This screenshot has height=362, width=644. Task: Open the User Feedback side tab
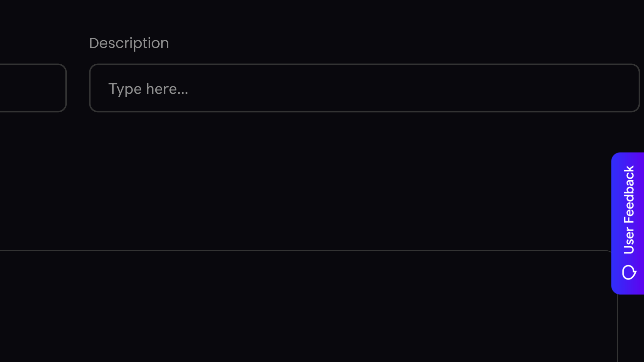[628, 223]
